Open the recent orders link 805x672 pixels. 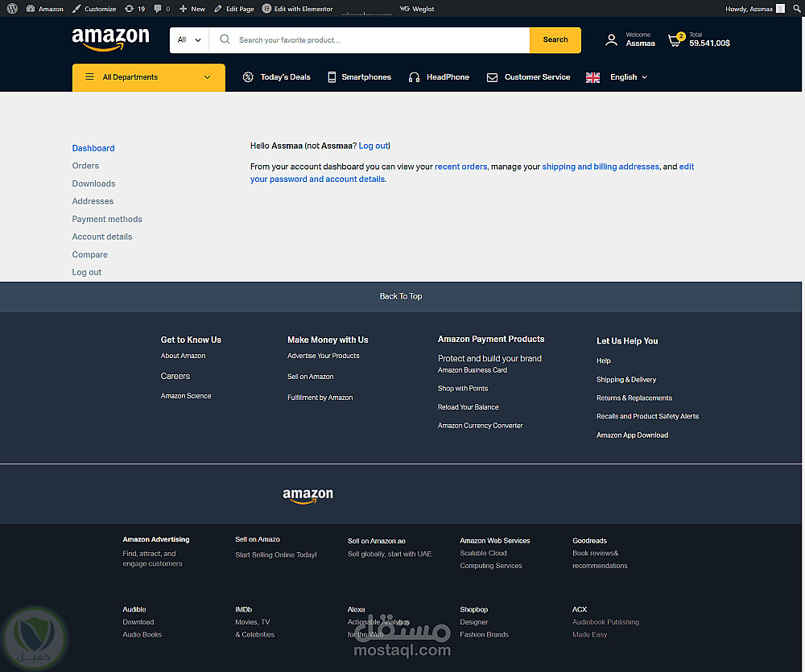pyautogui.click(x=460, y=167)
